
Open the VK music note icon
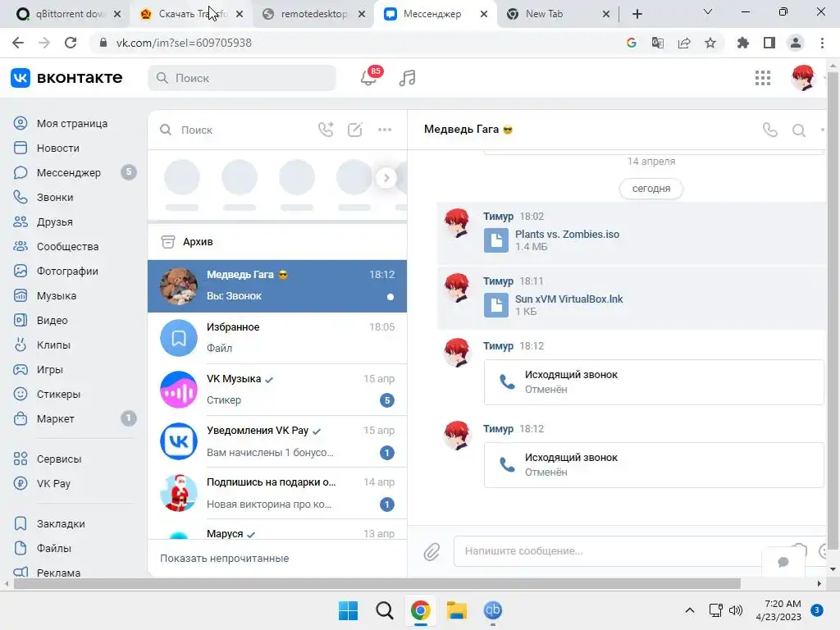coord(407,78)
